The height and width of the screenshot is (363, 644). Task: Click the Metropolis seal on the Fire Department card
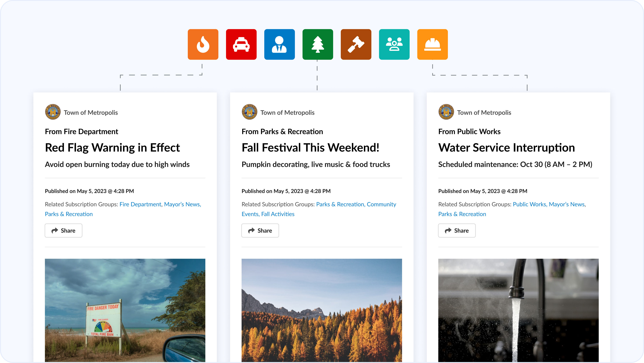pos(53,112)
